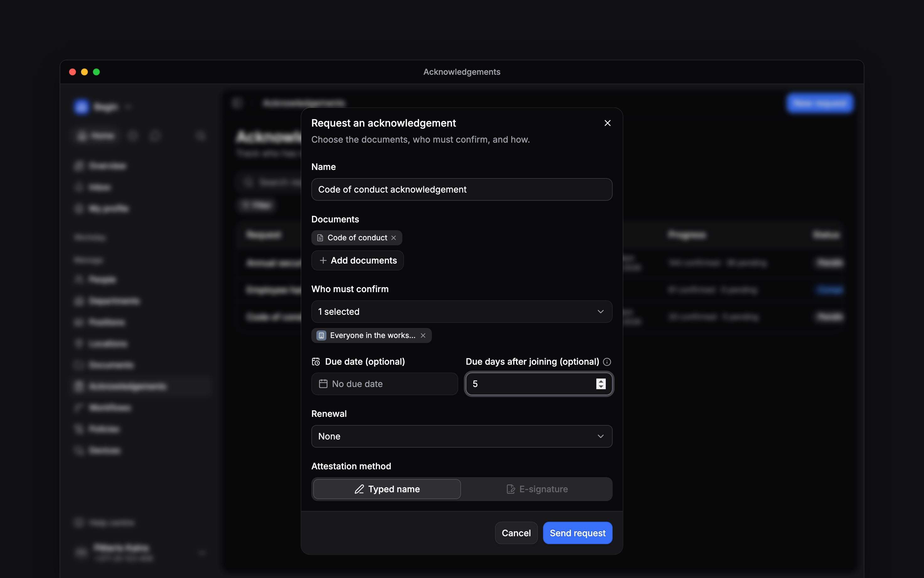Focus the Due days after joining number field
Viewport: 924px width, 578px height.
pos(539,384)
